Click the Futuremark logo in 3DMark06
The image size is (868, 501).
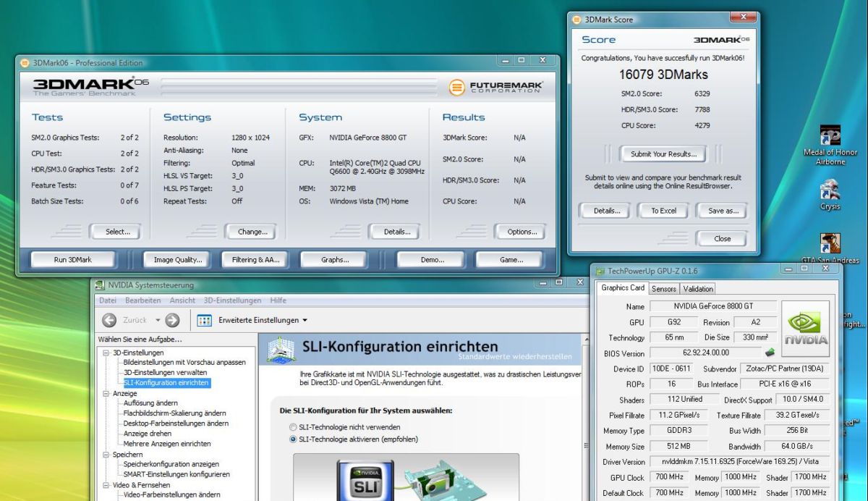496,87
